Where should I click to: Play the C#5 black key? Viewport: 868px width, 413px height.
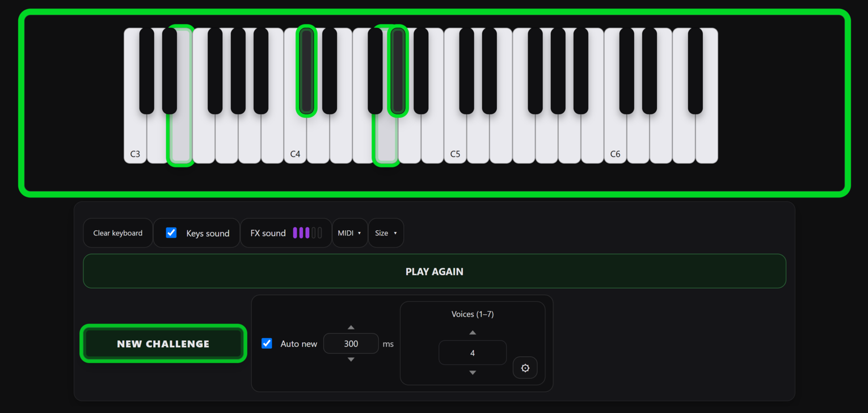[x=467, y=71]
